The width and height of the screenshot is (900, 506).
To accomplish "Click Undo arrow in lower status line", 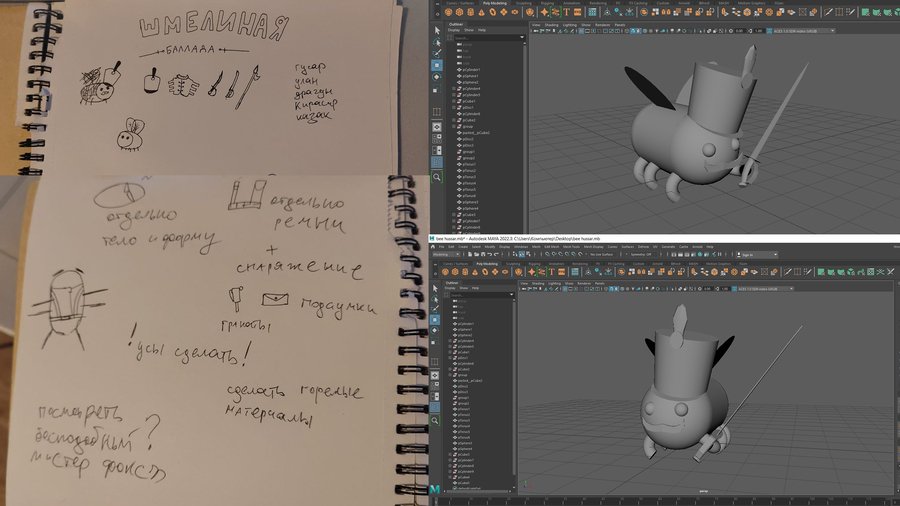I will pyautogui.click(x=490, y=254).
